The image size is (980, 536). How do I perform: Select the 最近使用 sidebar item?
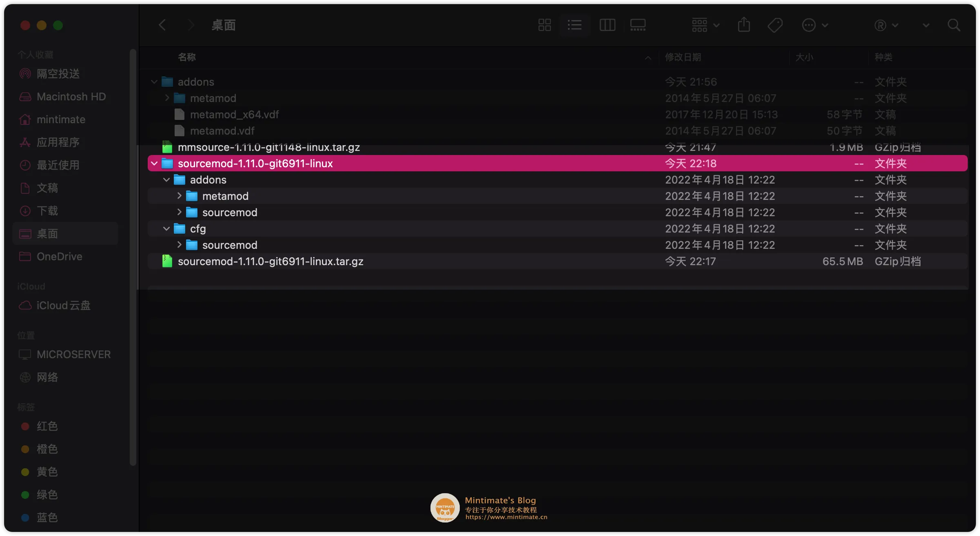(58, 165)
